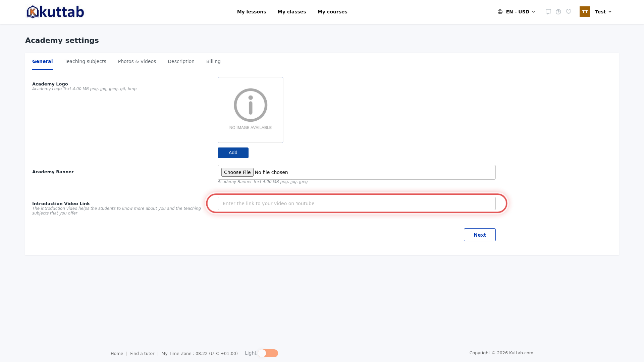Switch to the Teaching subjects tab
644x362 pixels.
pyautogui.click(x=85, y=61)
